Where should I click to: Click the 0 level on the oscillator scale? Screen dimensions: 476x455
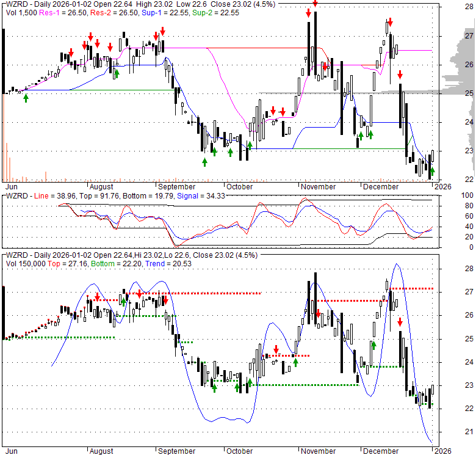click(x=471, y=247)
